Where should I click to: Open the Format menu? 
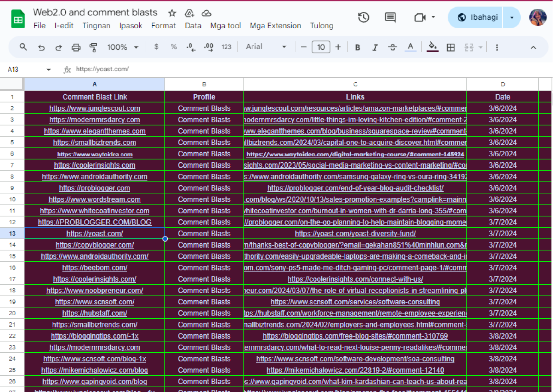pos(163,26)
